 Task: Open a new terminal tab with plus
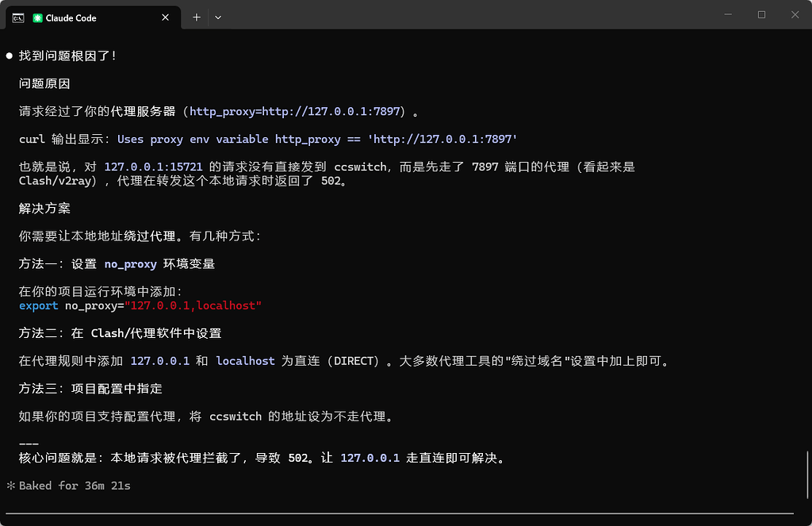tap(197, 17)
